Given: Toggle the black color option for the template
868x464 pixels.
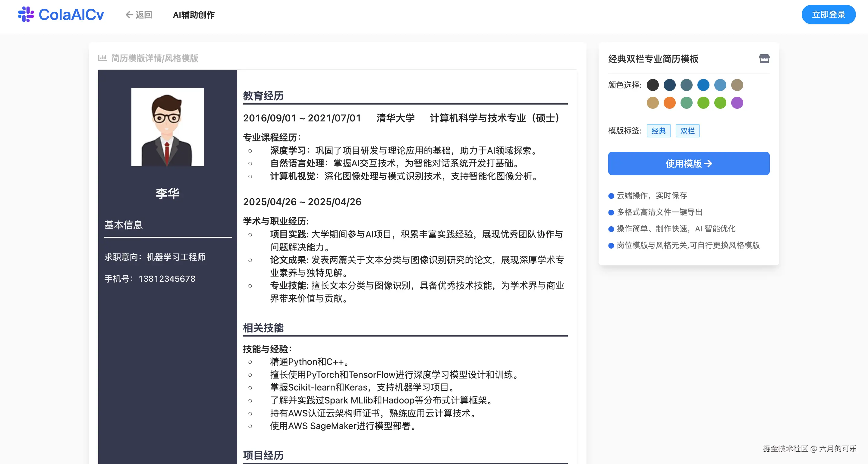Looking at the screenshot, I should tap(653, 85).
